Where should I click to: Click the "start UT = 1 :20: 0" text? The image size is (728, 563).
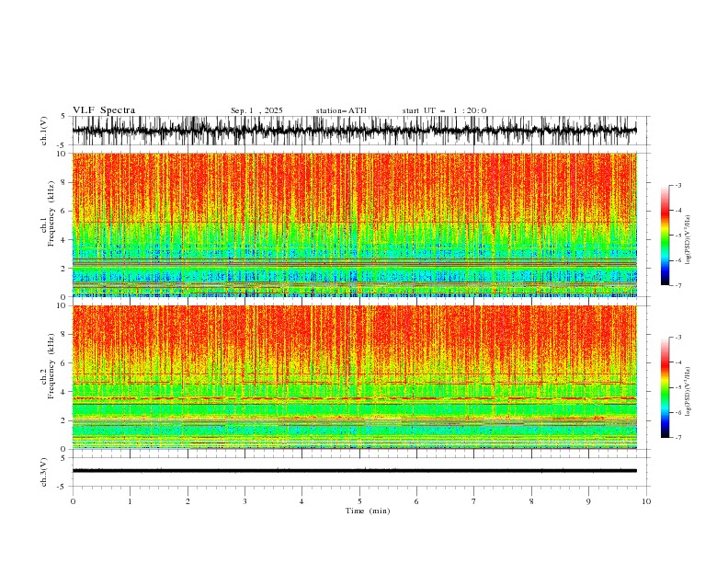click(444, 110)
